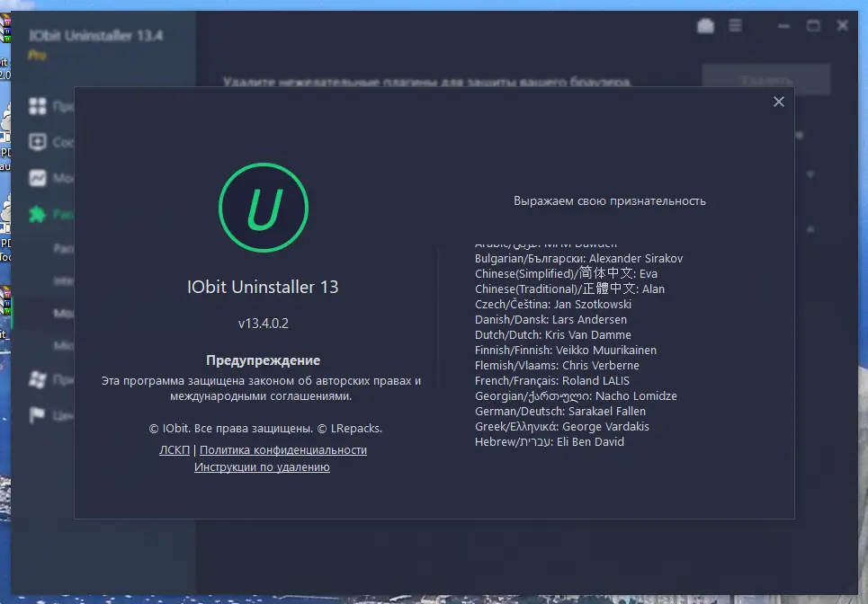This screenshot has width=868, height=604.
Task: Select the Install Monitor chart icon in sidebar
Action: point(38,178)
